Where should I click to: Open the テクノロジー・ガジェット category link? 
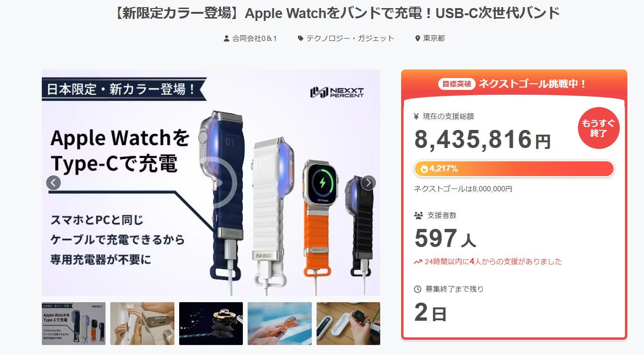[x=350, y=39]
